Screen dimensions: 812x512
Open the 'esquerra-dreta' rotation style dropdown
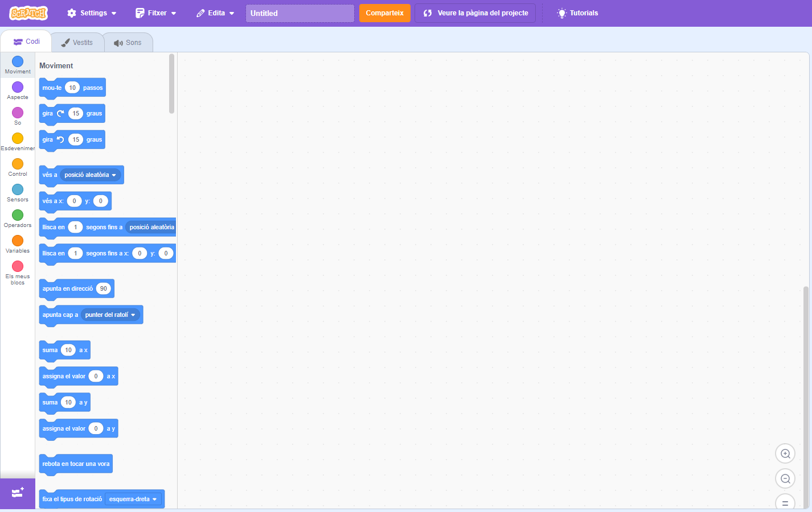tap(133, 499)
